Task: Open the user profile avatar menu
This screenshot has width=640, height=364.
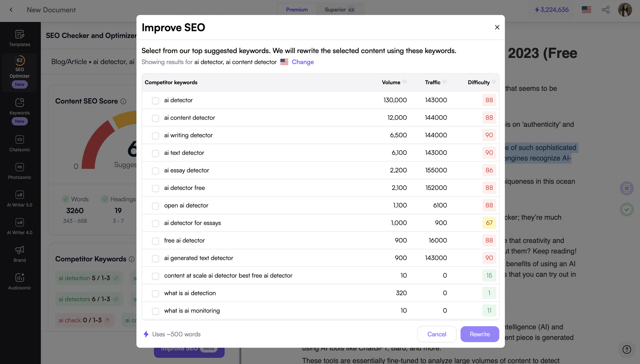Action: point(625,10)
